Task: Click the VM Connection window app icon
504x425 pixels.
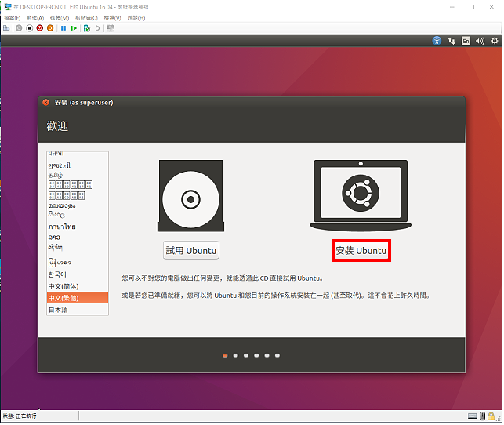Action: (8, 7)
